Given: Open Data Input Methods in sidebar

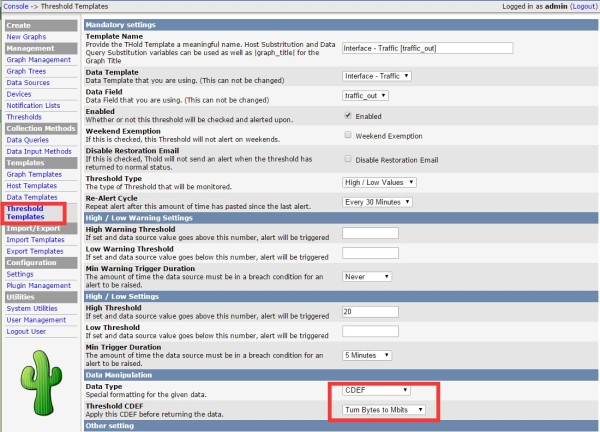Looking at the screenshot, I should point(39,152).
